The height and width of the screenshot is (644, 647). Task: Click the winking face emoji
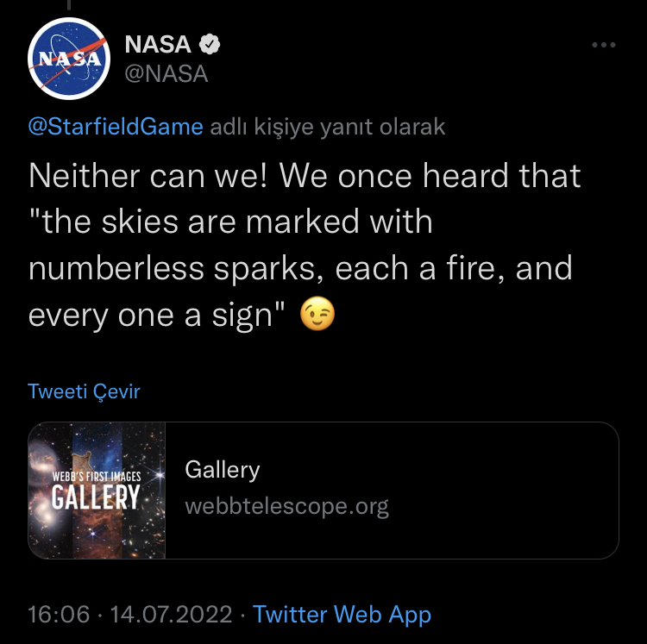click(x=317, y=314)
